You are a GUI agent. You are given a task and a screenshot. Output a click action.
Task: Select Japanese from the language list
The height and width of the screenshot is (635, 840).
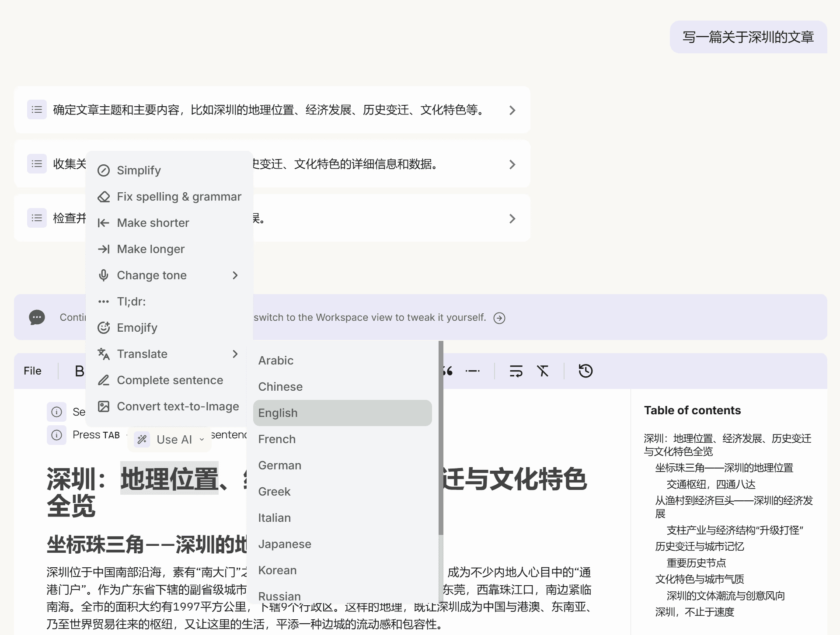[285, 544]
